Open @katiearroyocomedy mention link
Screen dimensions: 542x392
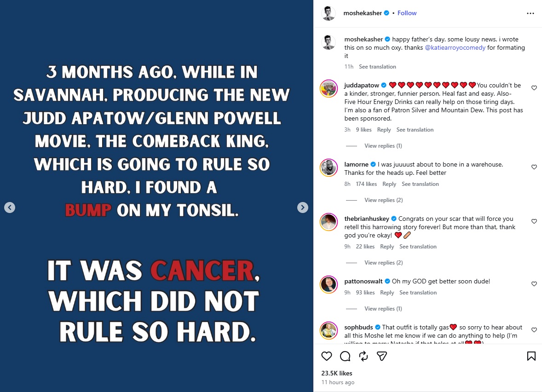tap(455, 48)
